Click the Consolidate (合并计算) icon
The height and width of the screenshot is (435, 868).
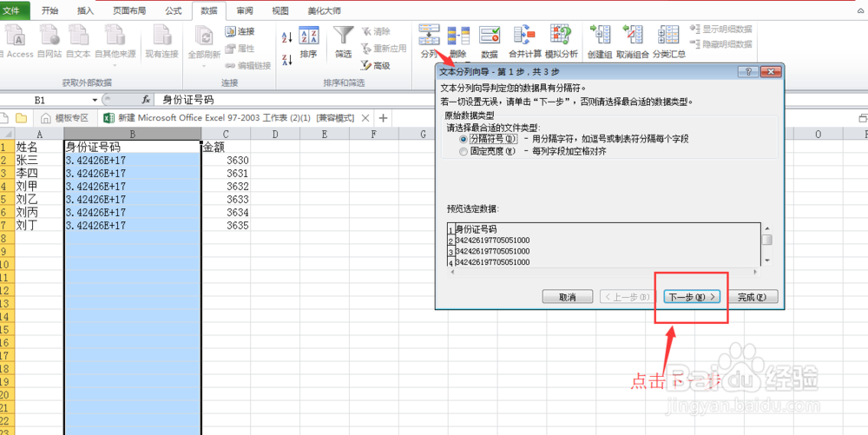tap(525, 42)
